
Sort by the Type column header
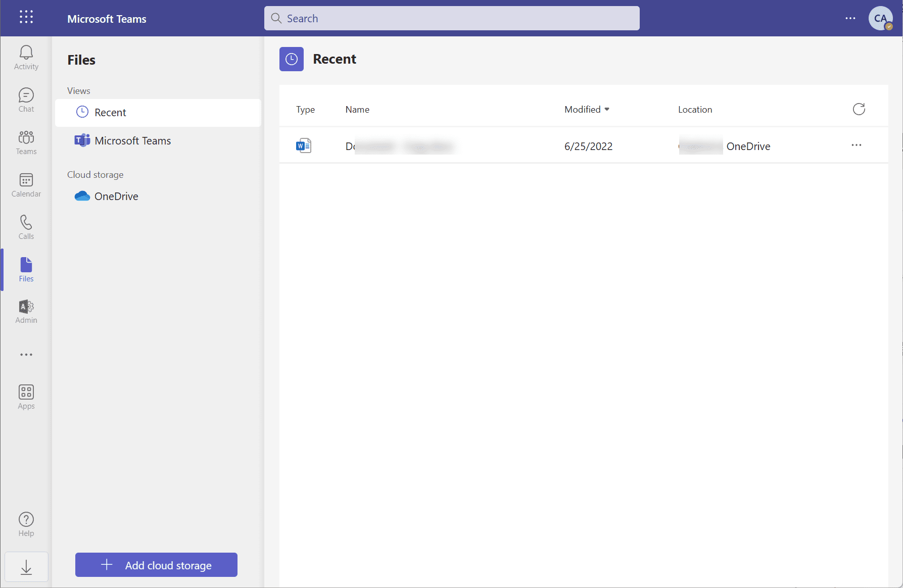[305, 110]
